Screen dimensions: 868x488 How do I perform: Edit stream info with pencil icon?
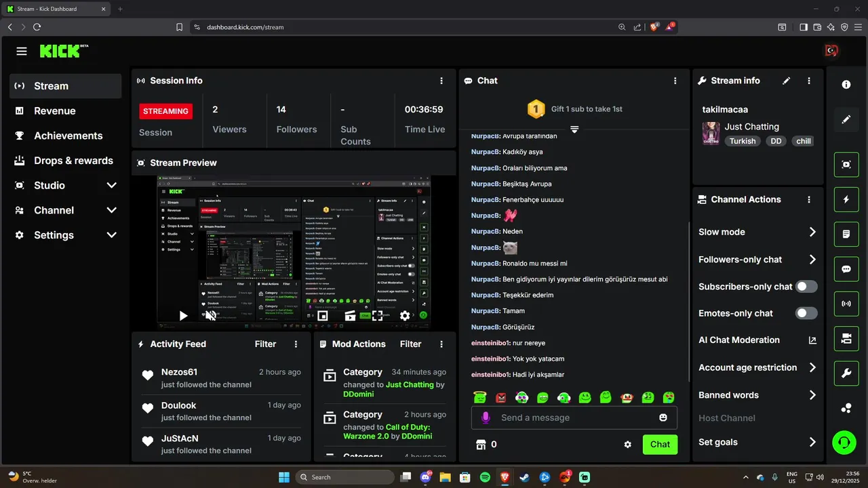coord(787,81)
